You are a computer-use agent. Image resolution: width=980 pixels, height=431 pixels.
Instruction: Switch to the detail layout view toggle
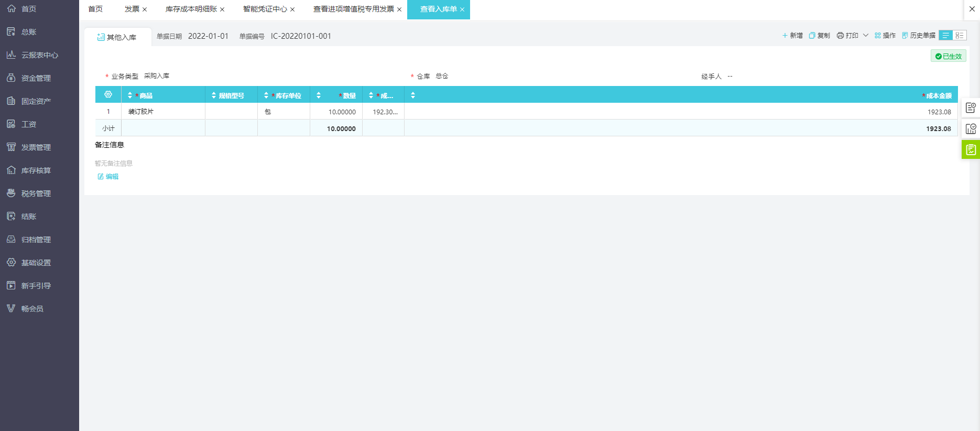960,36
